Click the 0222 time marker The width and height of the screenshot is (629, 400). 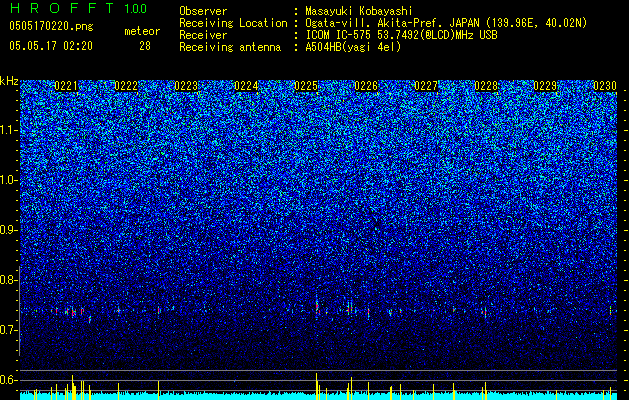pyautogui.click(x=126, y=86)
